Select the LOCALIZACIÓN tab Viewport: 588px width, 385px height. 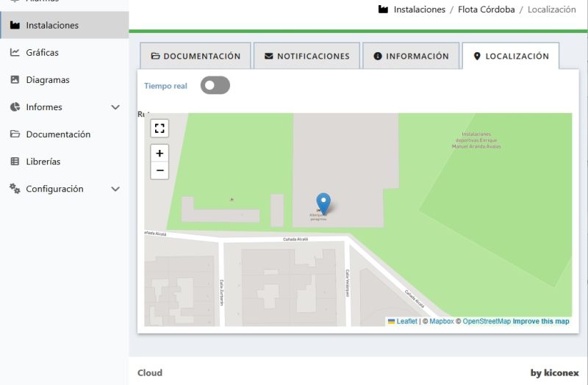click(x=511, y=56)
